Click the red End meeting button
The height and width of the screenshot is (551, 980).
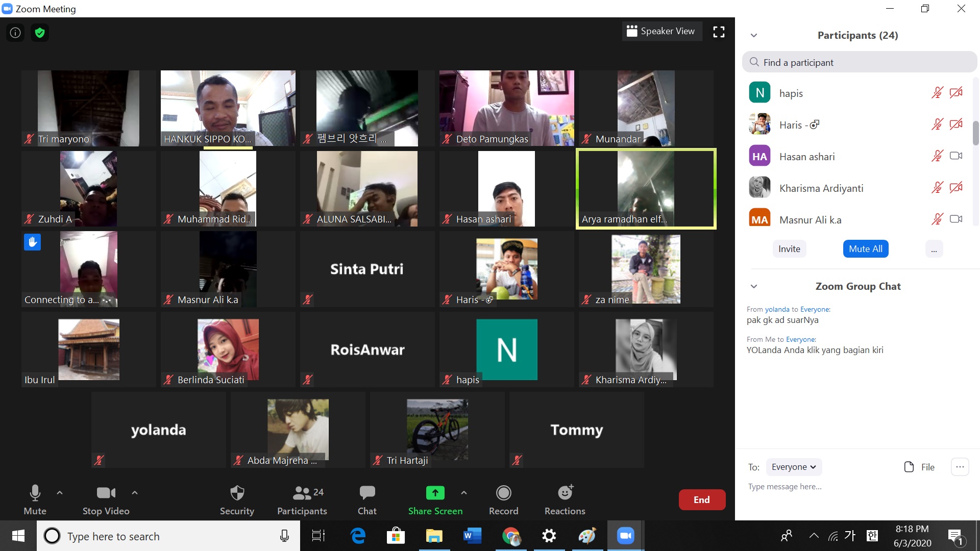coord(701,499)
